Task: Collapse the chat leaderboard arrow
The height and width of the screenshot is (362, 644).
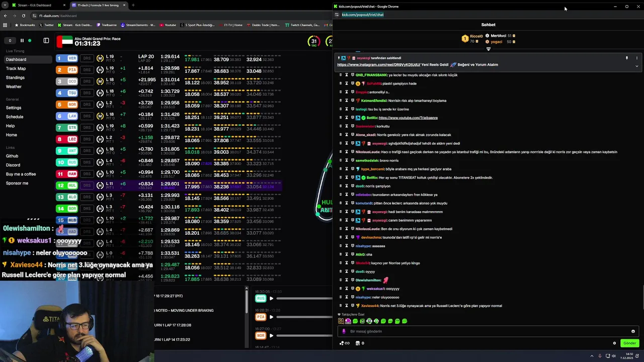Action: (x=488, y=49)
